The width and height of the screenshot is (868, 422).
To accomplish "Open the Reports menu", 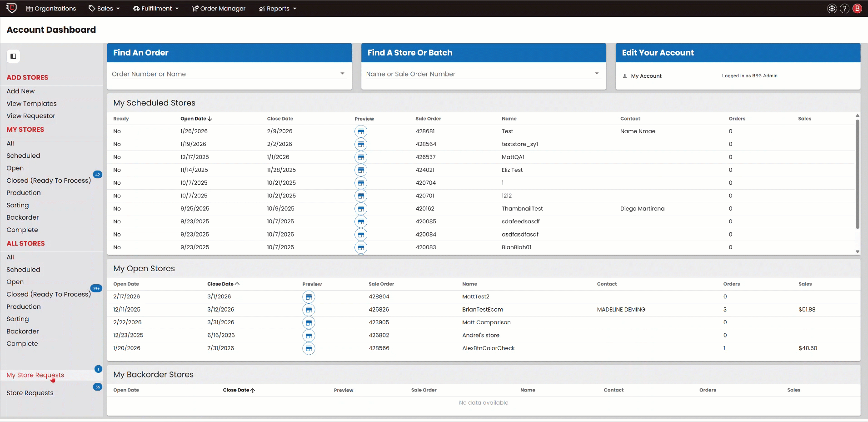I will [277, 9].
